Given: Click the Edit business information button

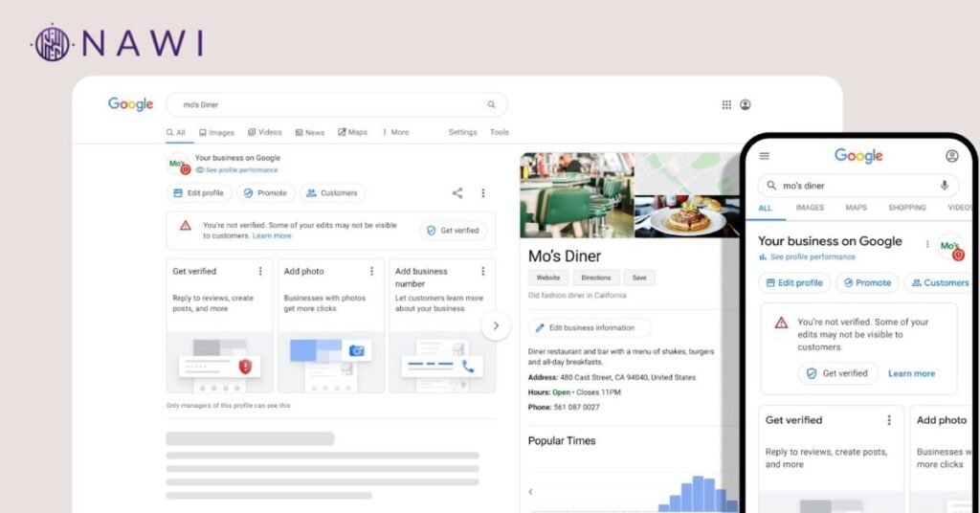Looking at the screenshot, I should [x=590, y=328].
